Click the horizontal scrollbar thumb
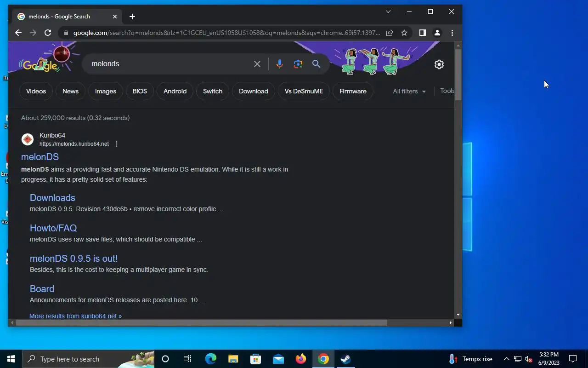Image resolution: width=588 pixels, height=368 pixels. click(x=201, y=323)
